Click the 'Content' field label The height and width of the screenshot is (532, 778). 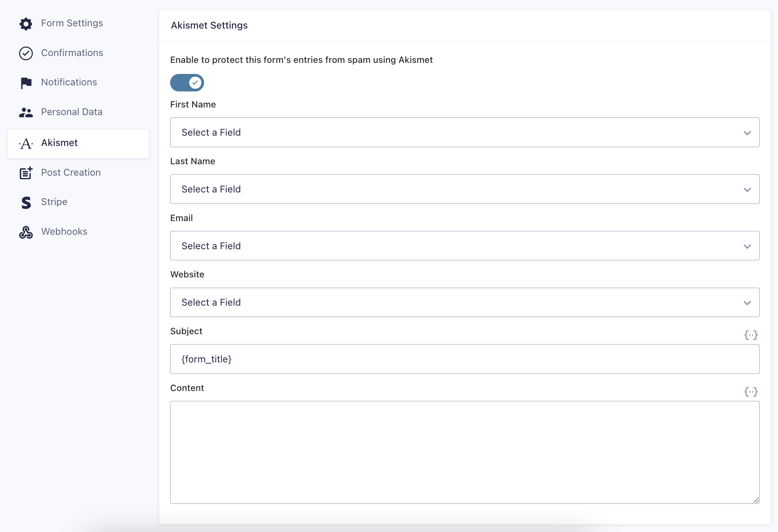[187, 388]
